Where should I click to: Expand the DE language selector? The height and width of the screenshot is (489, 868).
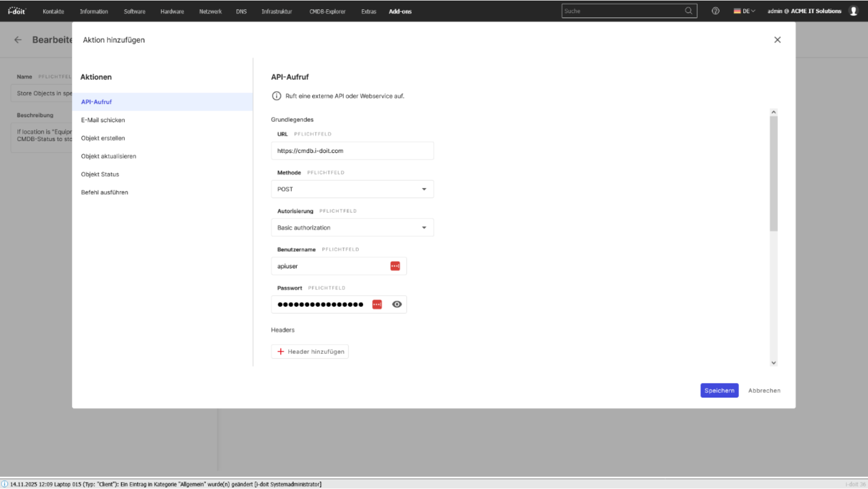[x=745, y=10]
